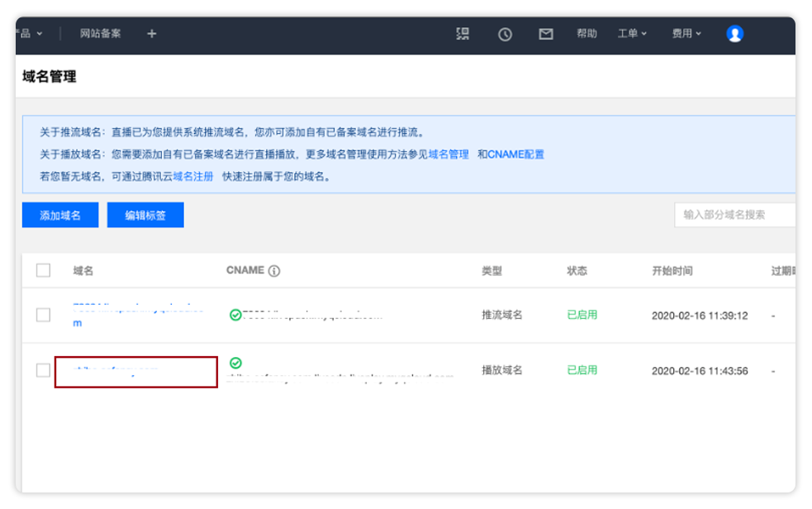Click the plus icon beside 网站备案
The height and width of the screenshot is (509, 812).
[x=151, y=34]
